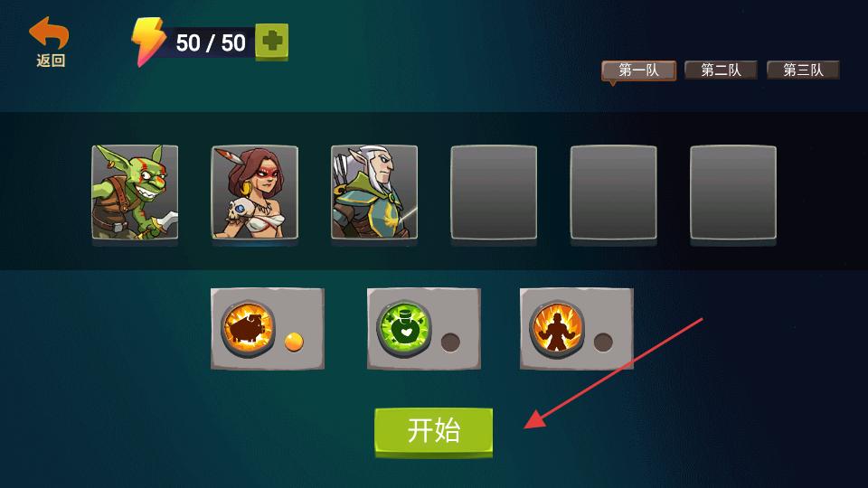Select the elf archer hero portrait
The image size is (868, 488).
374,192
